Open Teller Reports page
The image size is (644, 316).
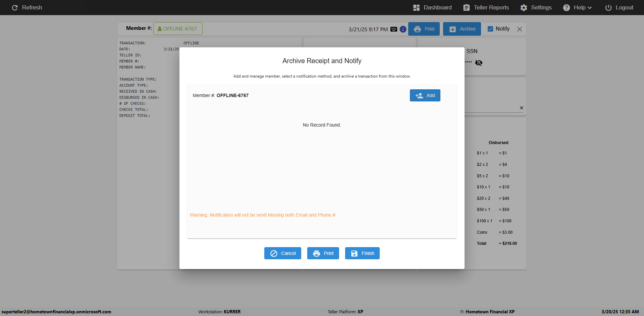click(x=486, y=7)
